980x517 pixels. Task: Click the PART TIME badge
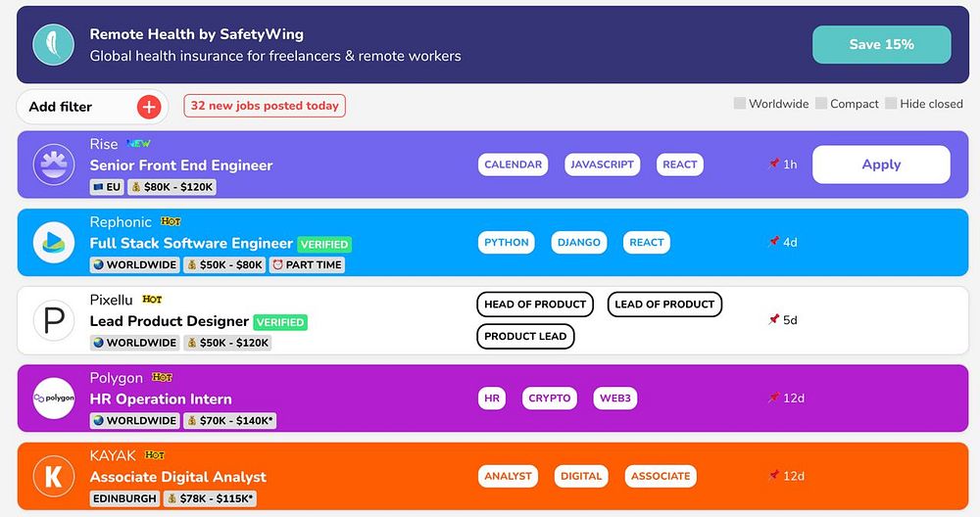307,264
